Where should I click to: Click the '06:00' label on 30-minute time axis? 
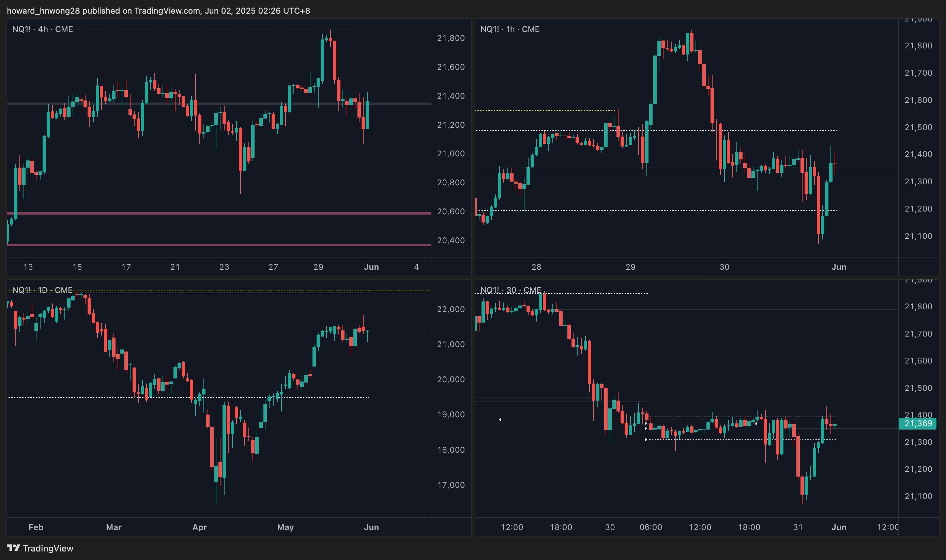tap(651, 527)
